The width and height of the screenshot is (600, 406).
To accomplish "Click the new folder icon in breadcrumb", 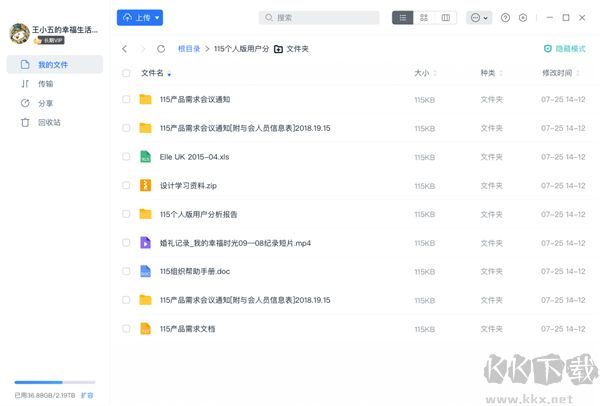I will coord(278,49).
